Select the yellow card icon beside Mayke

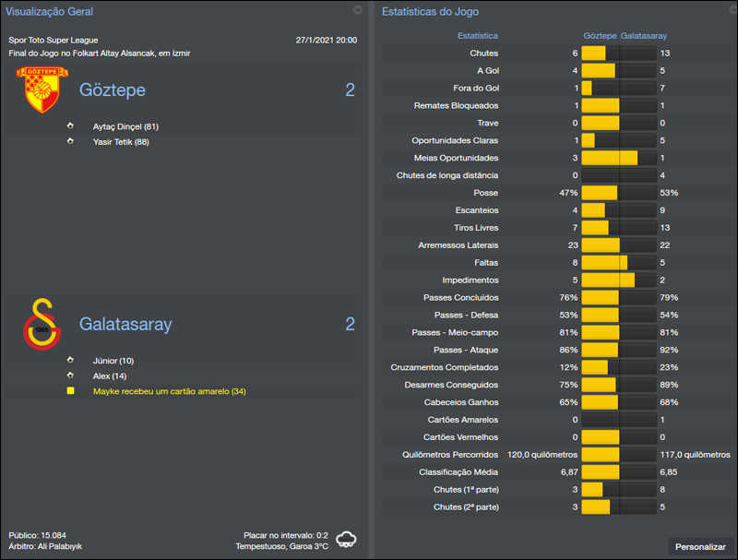[x=71, y=391]
